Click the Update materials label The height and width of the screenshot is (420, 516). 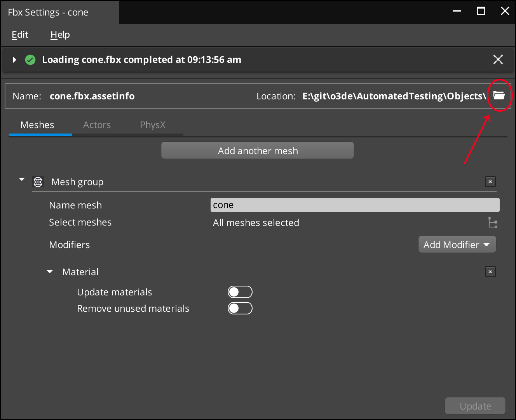(x=115, y=292)
